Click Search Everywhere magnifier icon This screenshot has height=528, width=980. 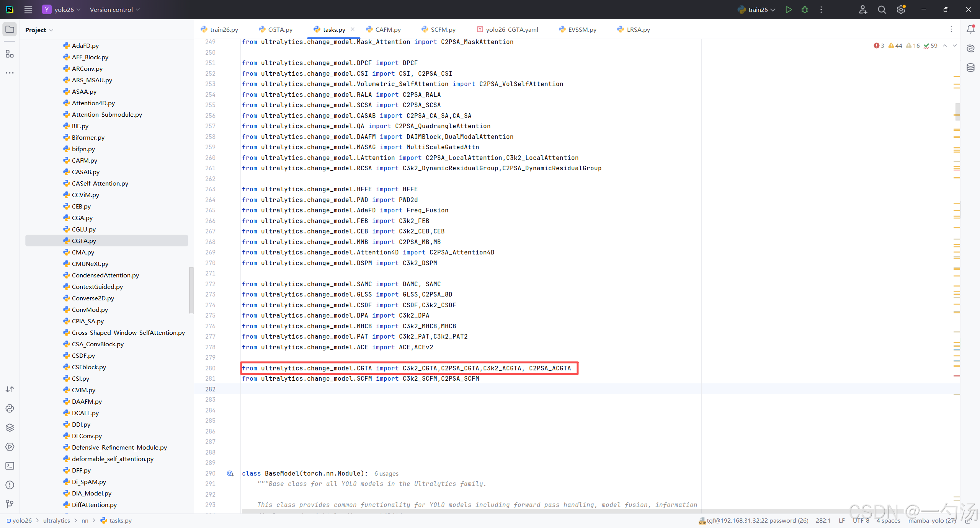[882, 10]
